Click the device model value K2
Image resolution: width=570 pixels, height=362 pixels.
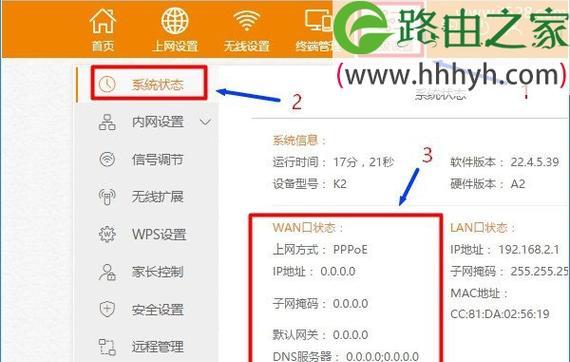tap(340, 184)
